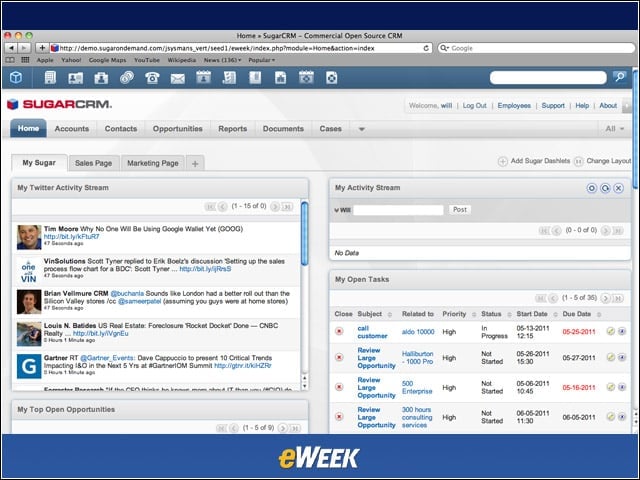Viewport: 640px width, 480px height.
Task: Expand the Will user chevron in Activity Stream
Action: pyautogui.click(x=336, y=210)
